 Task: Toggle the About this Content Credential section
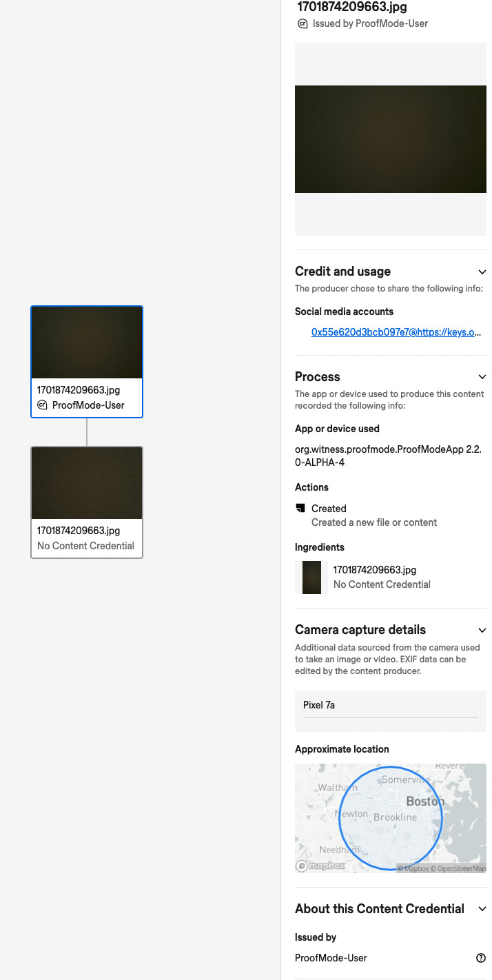[x=482, y=909]
